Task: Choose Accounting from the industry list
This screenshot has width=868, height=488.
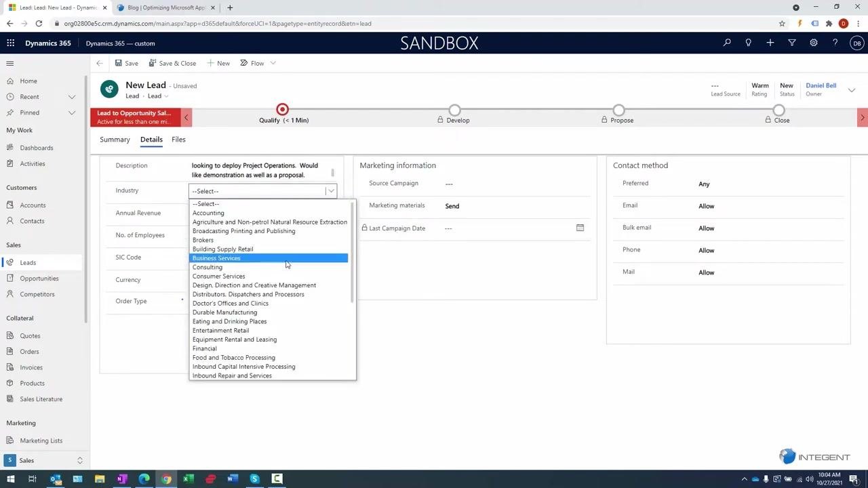Action: coord(208,213)
